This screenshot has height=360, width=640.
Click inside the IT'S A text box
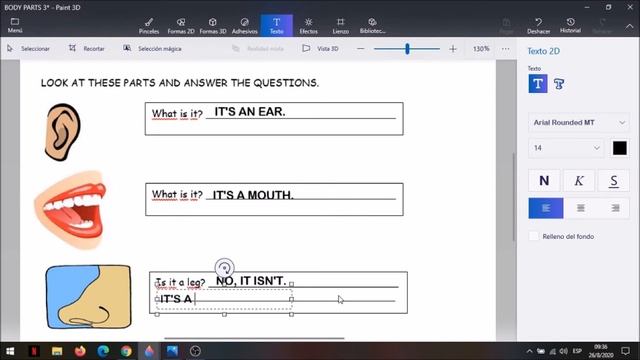point(224,300)
